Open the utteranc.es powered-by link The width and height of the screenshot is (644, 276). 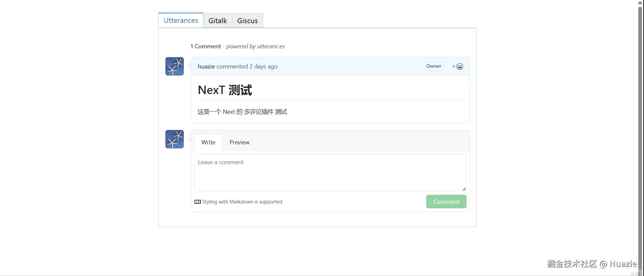point(255,46)
